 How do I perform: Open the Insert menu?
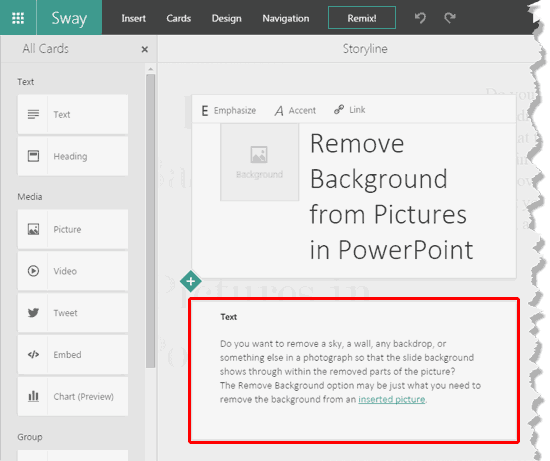click(133, 18)
